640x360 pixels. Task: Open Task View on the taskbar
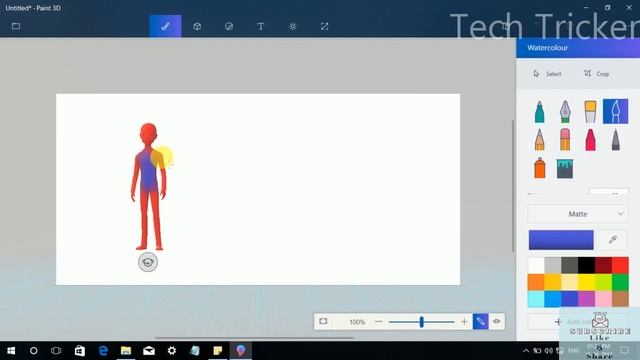click(56, 351)
